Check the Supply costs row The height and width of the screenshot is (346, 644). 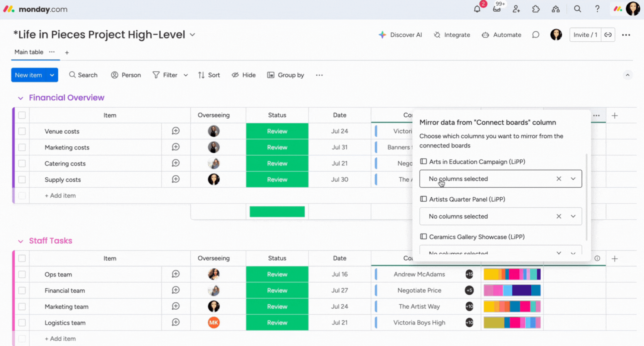[22, 180]
